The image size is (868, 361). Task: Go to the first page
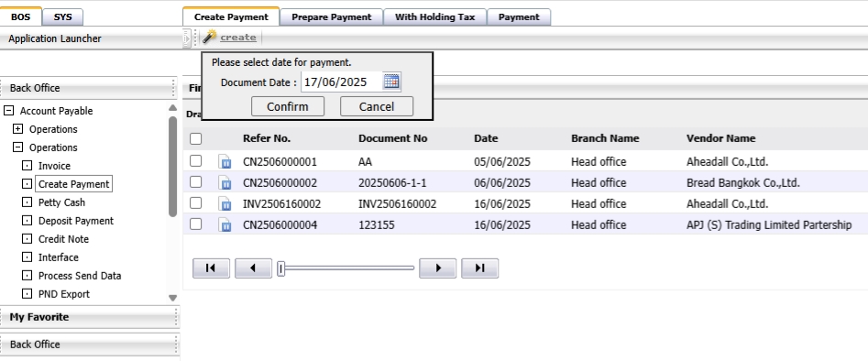[x=211, y=268]
